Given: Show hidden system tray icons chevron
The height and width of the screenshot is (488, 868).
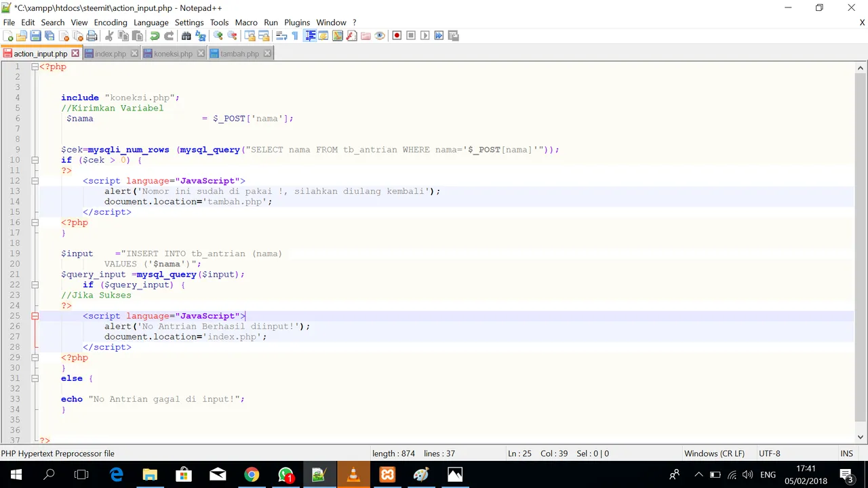Looking at the screenshot, I should click(698, 474).
